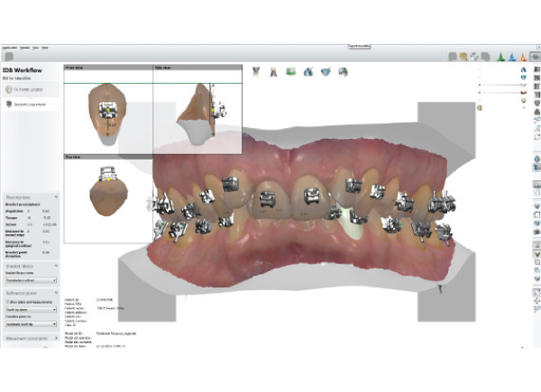Screen dimensions: 541x392
Task: Select the blue teeth side view icon
Action: pyautogui.click(x=308, y=72)
